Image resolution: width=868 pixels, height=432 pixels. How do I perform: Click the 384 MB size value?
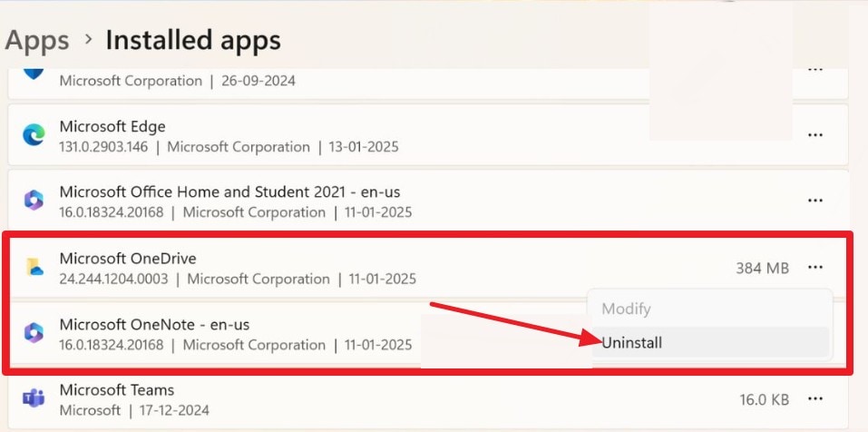click(x=762, y=268)
